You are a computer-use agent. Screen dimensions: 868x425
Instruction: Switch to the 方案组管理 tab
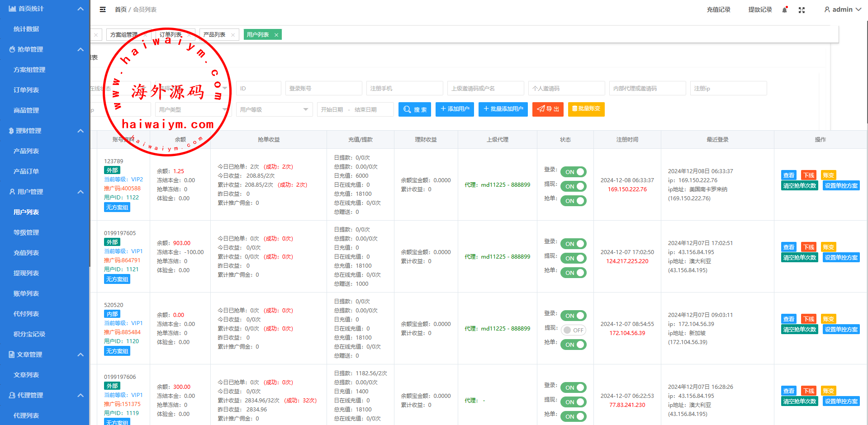point(123,35)
